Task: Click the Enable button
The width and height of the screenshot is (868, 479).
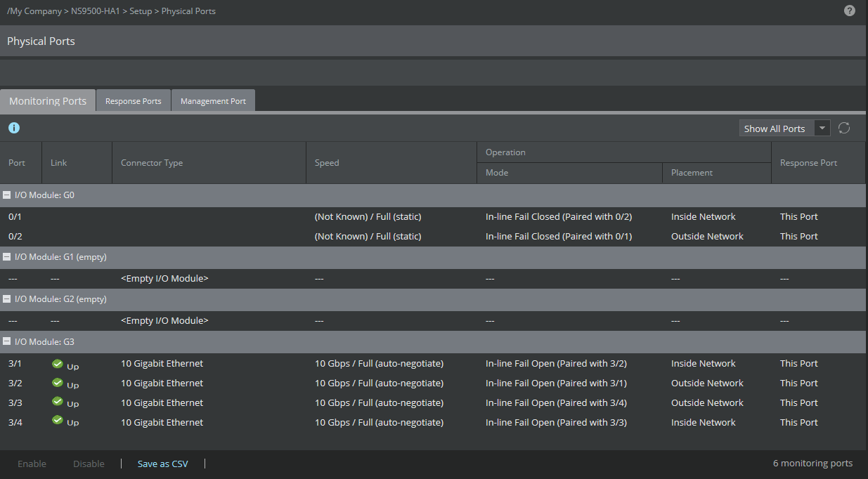Action: coord(32,464)
